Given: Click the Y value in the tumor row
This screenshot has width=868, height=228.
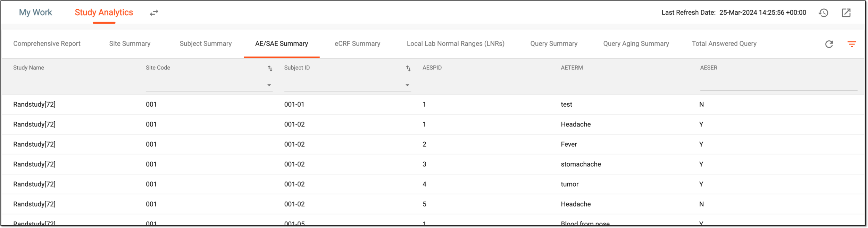Looking at the screenshot, I should 701,184.
